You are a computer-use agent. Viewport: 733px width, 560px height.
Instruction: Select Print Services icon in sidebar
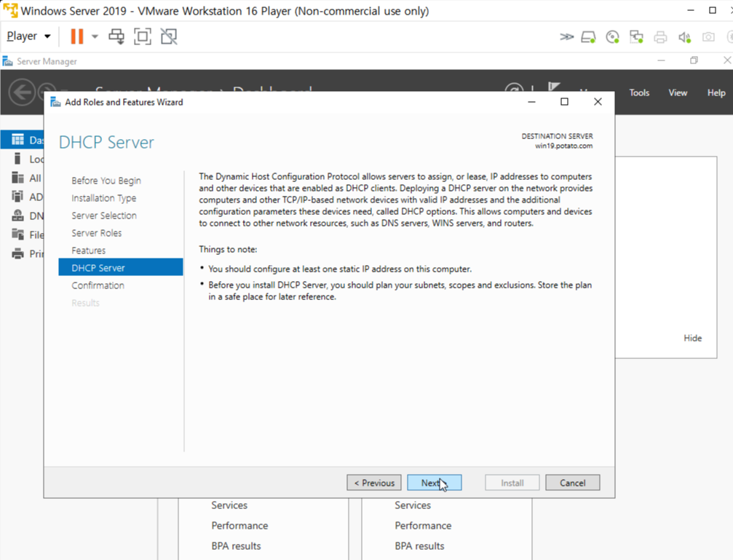click(x=17, y=253)
